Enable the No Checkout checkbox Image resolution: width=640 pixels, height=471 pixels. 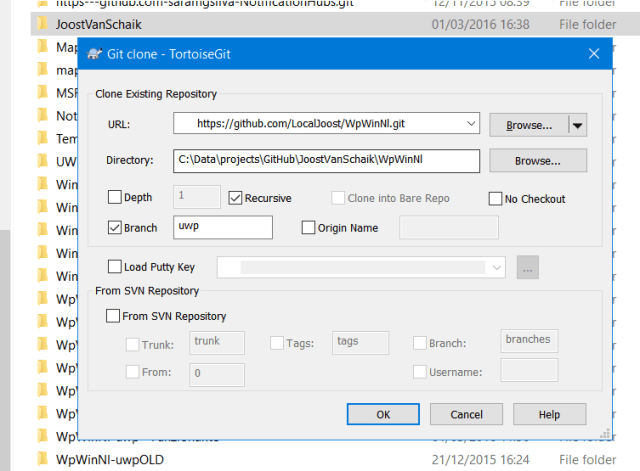[495, 198]
